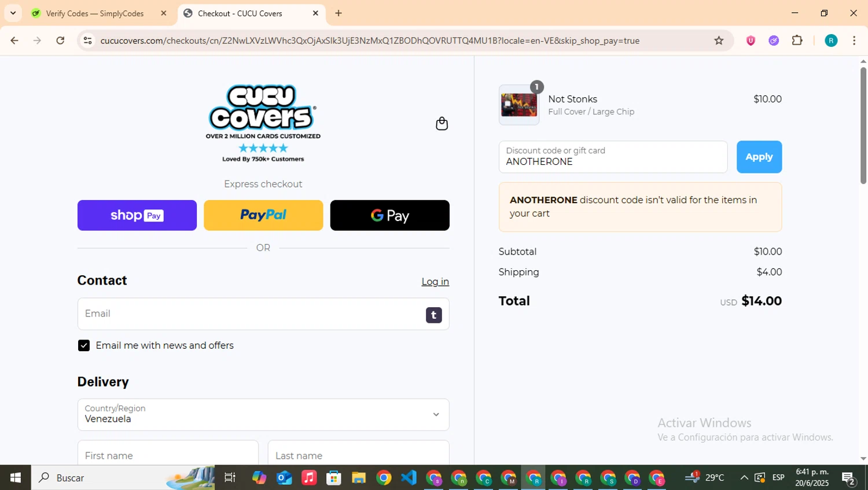Show hidden system tray icons
Viewport: 868px width, 490px height.
pos(744,478)
